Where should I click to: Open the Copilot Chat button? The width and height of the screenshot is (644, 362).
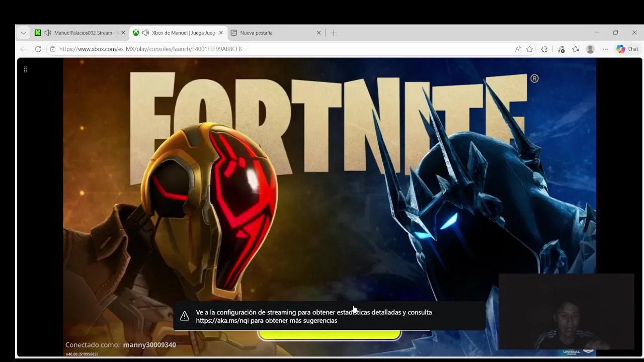[627, 49]
